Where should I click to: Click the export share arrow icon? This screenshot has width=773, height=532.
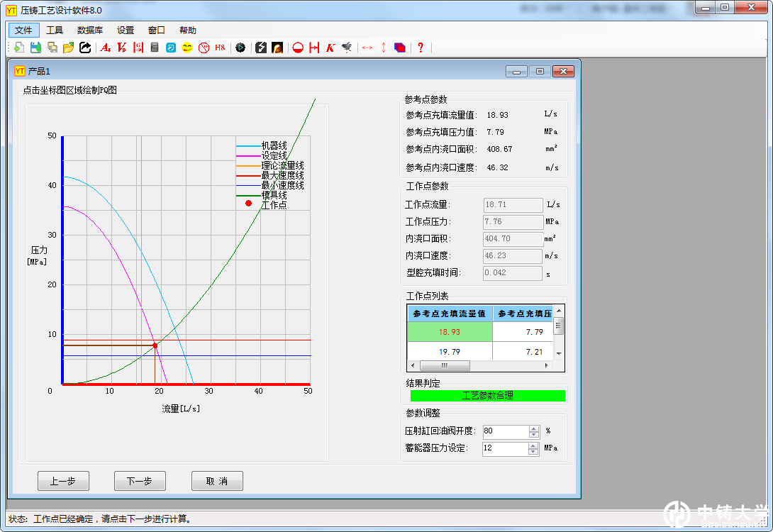(85, 48)
